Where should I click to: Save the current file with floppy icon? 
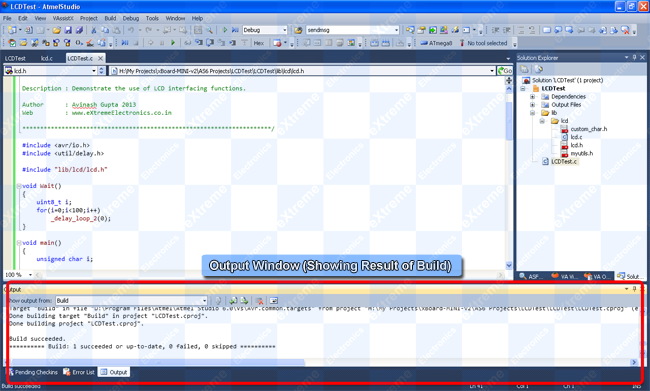coord(68,30)
